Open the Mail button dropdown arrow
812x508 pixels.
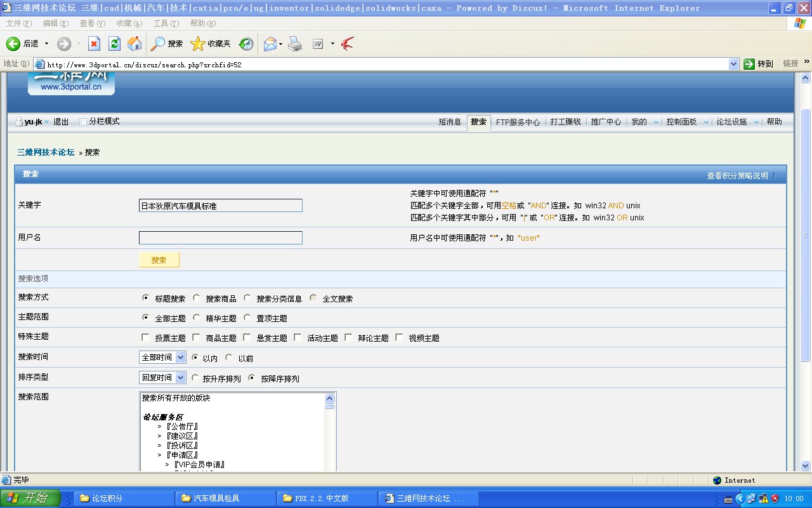click(x=281, y=44)
